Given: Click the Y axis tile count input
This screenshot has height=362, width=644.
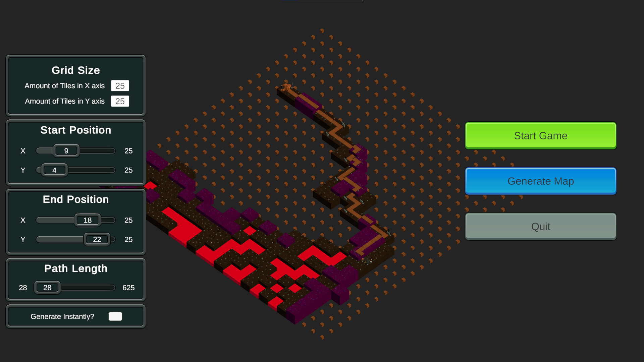Looking at the screenshot, I should [x=119, y=101].
